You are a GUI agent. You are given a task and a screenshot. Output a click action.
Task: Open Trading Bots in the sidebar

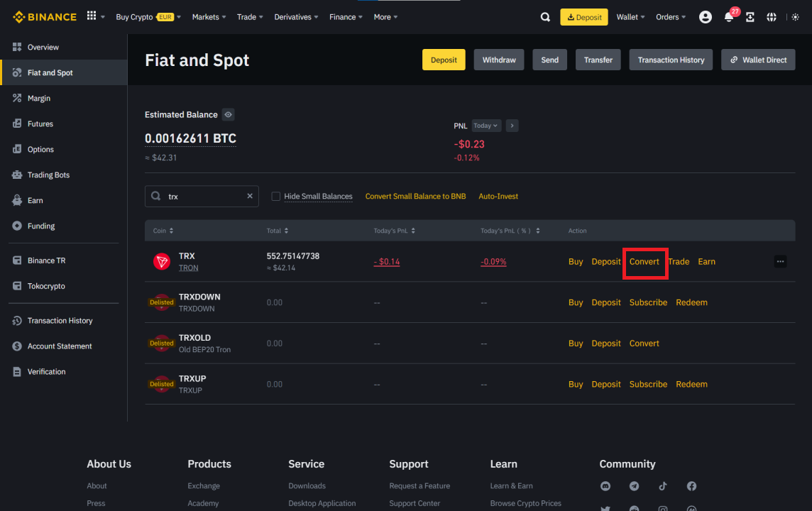(64, 175)
